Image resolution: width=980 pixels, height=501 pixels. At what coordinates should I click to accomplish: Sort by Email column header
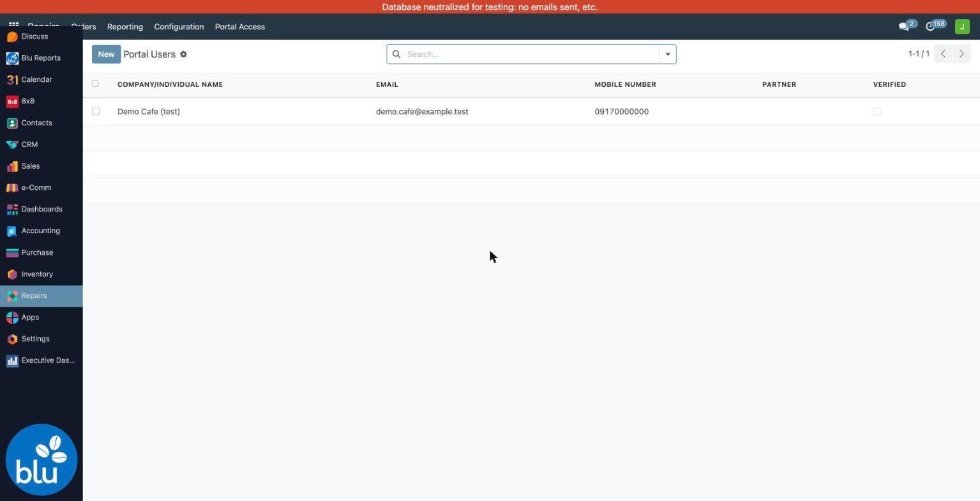point(387,84)
